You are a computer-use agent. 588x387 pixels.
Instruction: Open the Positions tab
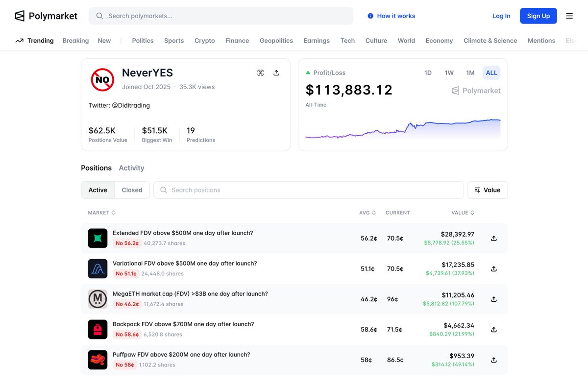(x=96, y=168)
